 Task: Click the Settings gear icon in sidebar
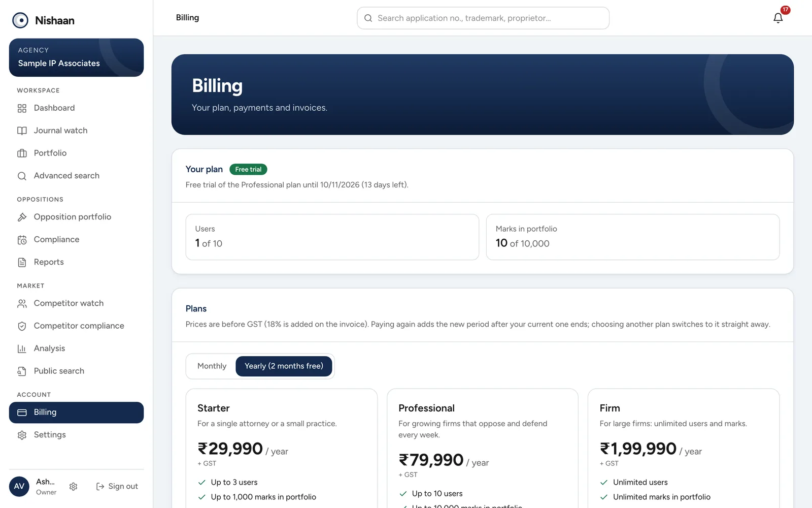click(22, 435)
